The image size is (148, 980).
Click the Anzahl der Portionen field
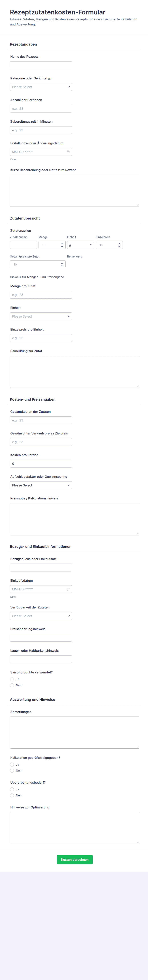coord(41,108)
